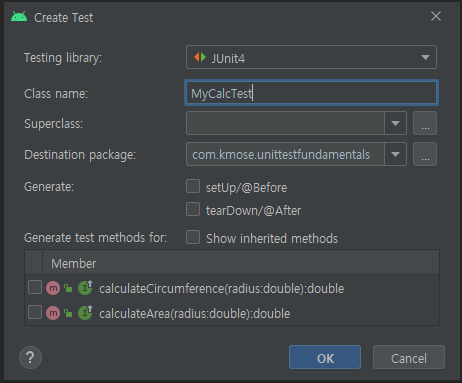This screenshot has height=383, width=462.
Task: Click the 'Destination package:' label
Action: [80, 155]
